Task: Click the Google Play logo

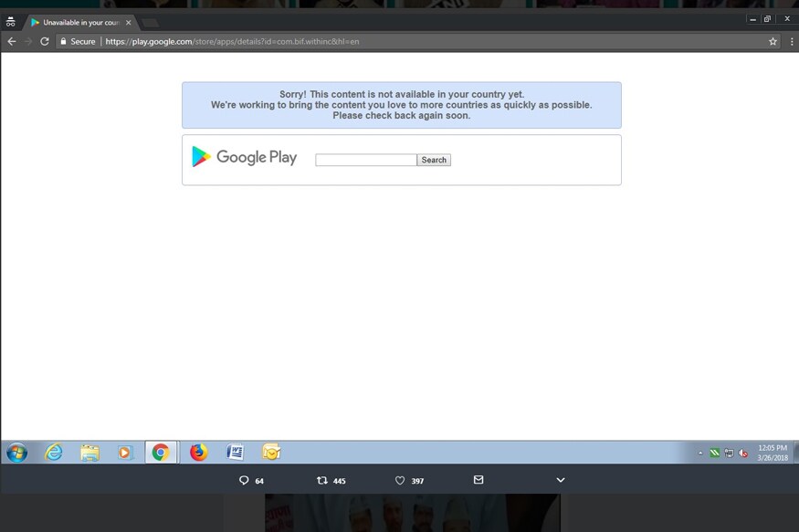Action: pos(244,157)
